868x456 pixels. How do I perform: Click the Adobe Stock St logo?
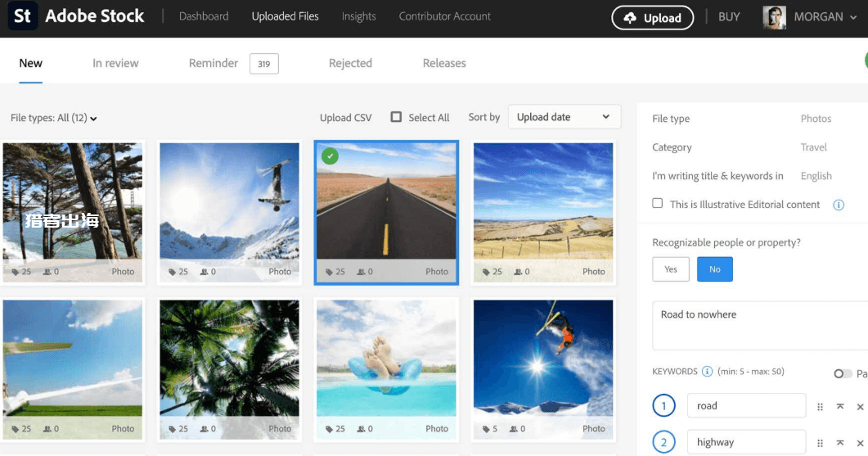[x=23, y=16]
